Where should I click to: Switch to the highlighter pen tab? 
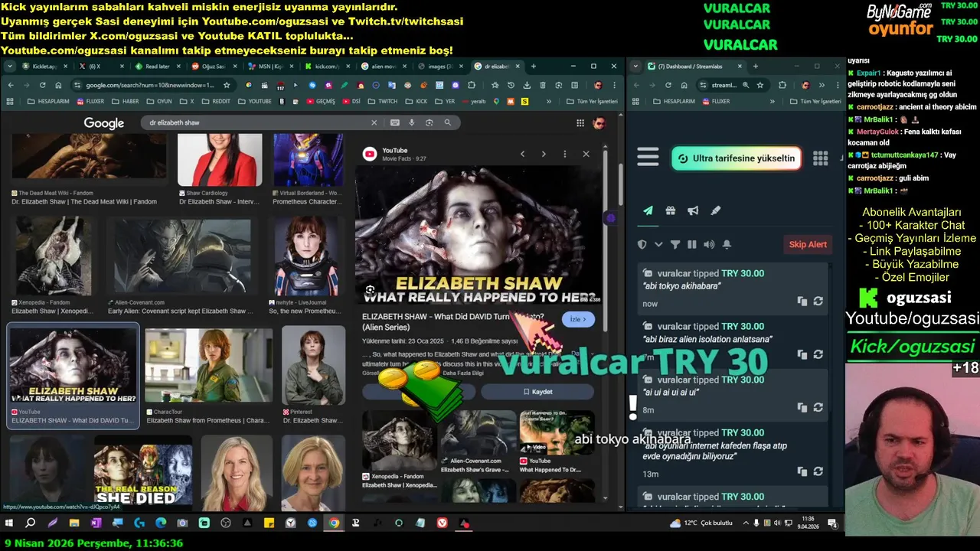tap(716, 210)
